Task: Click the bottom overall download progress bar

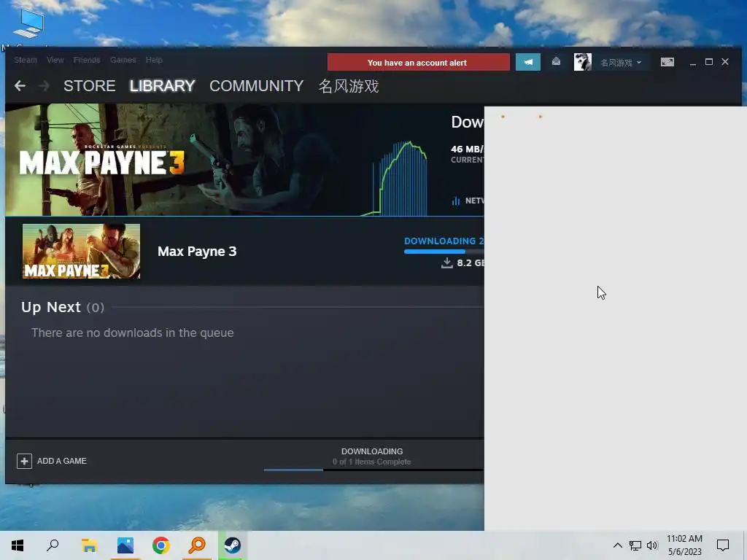Action: 373,470
